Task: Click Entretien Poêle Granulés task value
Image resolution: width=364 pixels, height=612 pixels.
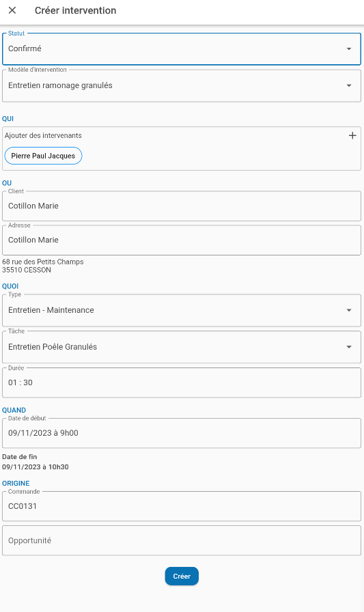Action: pos(53,347)
